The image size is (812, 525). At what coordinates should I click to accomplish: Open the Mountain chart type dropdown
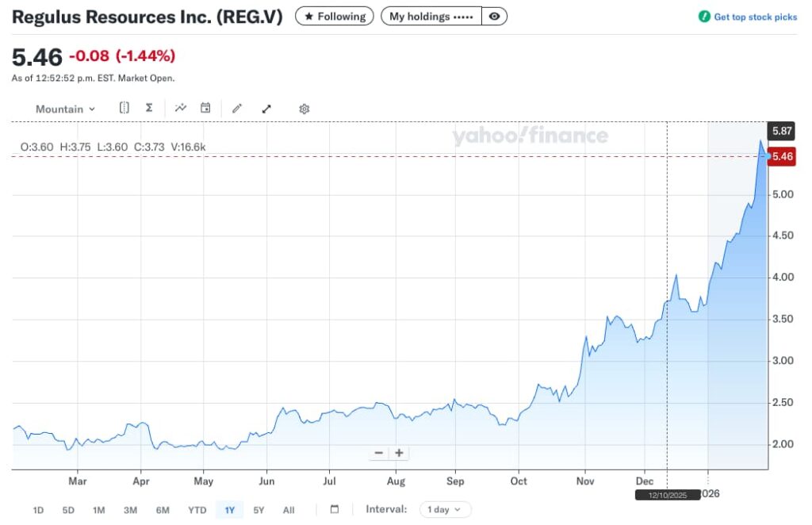click(x=65, y=109)
